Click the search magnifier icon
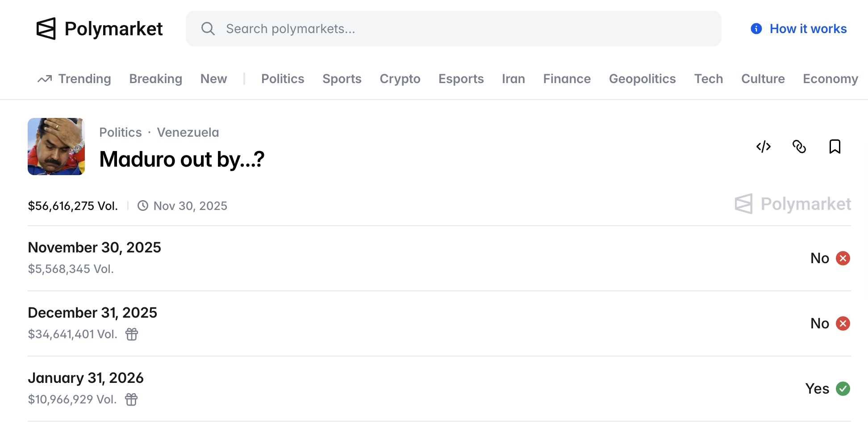The image size is (868, 428). pyautogui.click(x=208, y=28)
